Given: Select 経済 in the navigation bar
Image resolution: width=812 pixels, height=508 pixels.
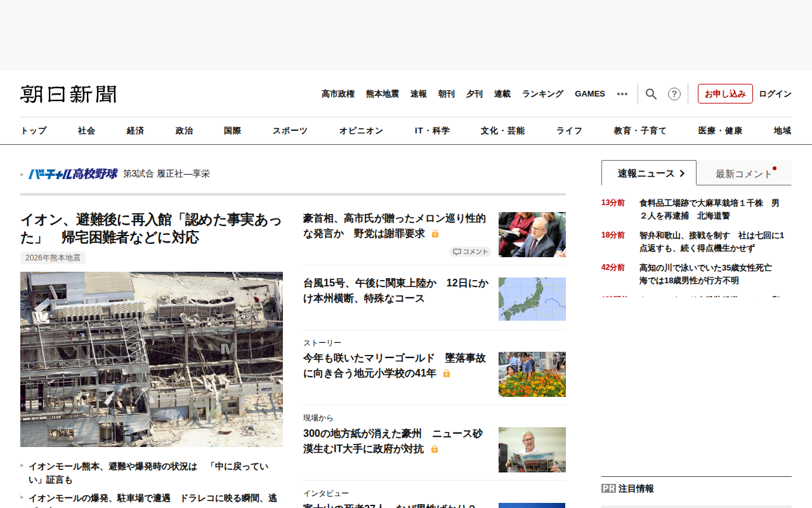Looking at the screenshot, I should (136, 131).
